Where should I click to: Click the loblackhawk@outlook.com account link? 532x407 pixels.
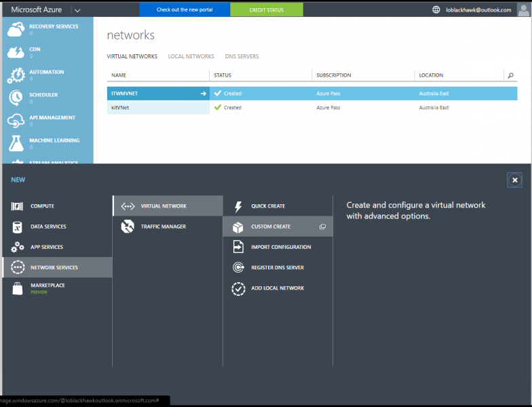pyautogui.click(x=478, y=9)
